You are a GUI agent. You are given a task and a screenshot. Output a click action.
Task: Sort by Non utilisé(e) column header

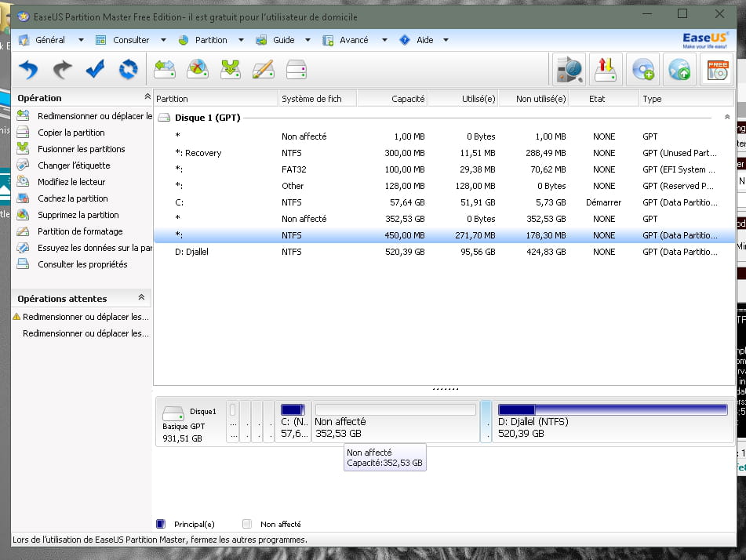pyautogui.click(x=533, y=99)
